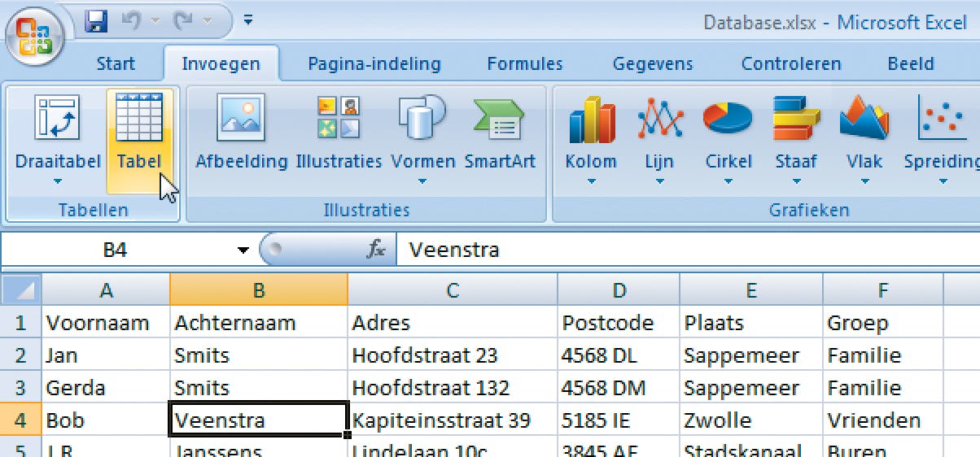Image resolution: width=980 pixels, height=457 pixels.
Task: Open the Vormen shapes dropdown
Action: (x=422, y=181)
